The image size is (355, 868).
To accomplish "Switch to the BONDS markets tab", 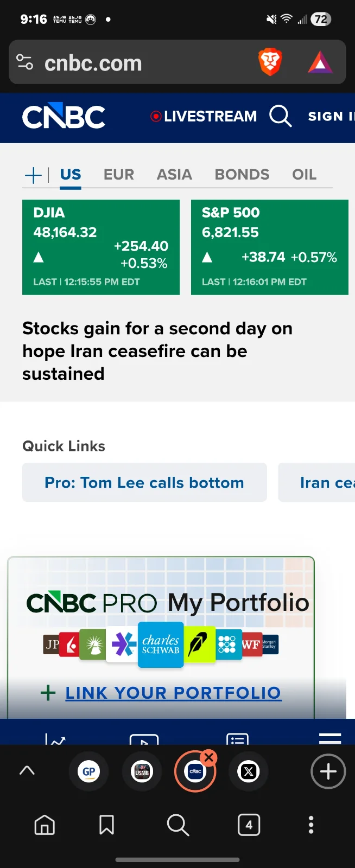I will 242,175.
